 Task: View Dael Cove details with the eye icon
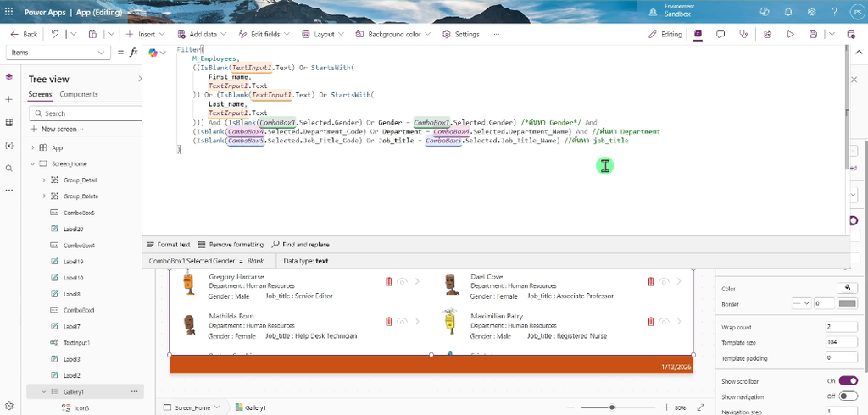665,282
